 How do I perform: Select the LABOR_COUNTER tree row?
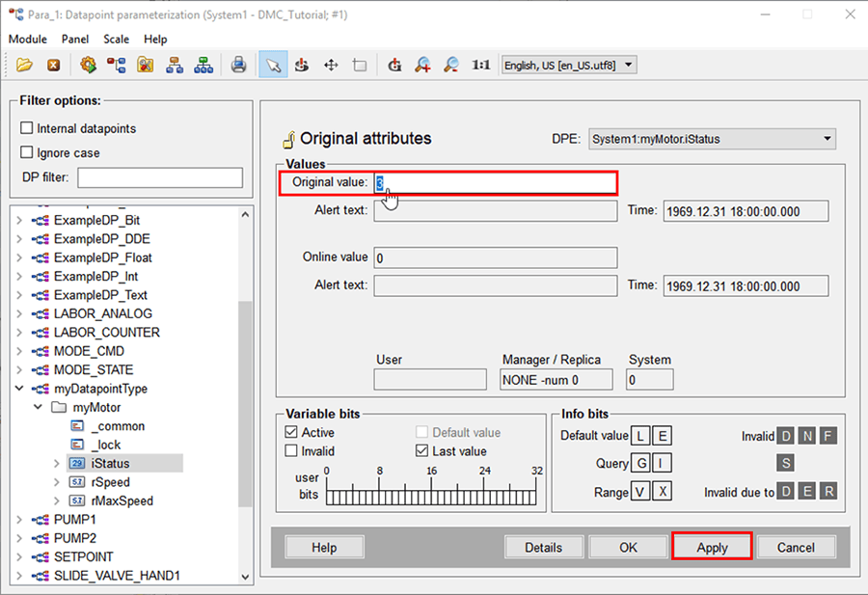[106, 332]
